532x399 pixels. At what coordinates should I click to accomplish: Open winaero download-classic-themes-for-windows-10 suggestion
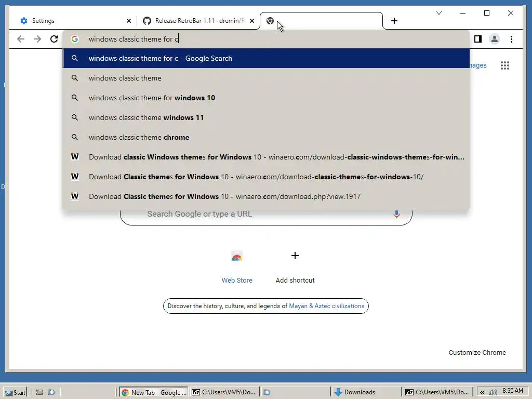pyautogui.click(x=266, y=177)
